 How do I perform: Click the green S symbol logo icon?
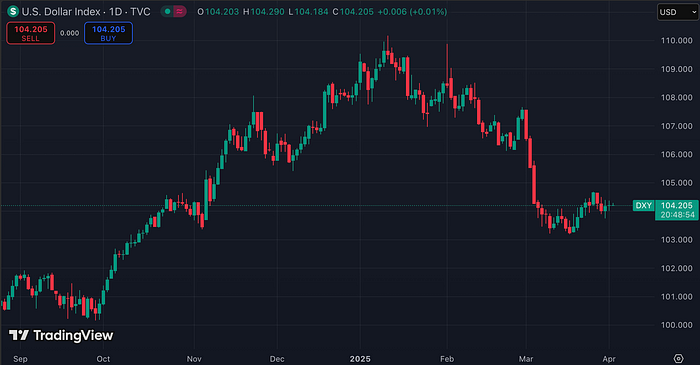[x=13, y=12]
